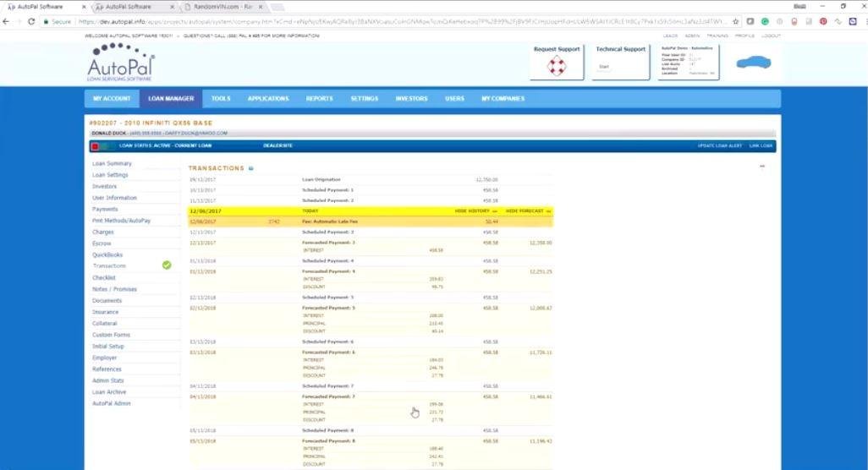Open Employer in the sidebar

[x=104, y=358]
